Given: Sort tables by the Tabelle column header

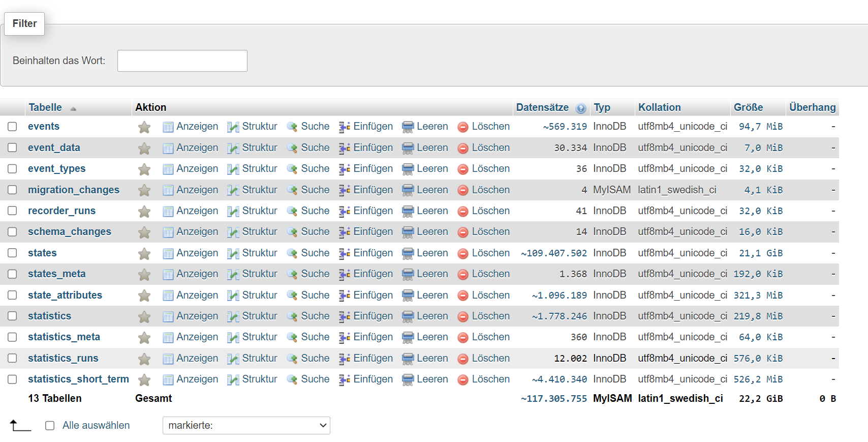Looking at the screenshot, I should pos(45,108).
